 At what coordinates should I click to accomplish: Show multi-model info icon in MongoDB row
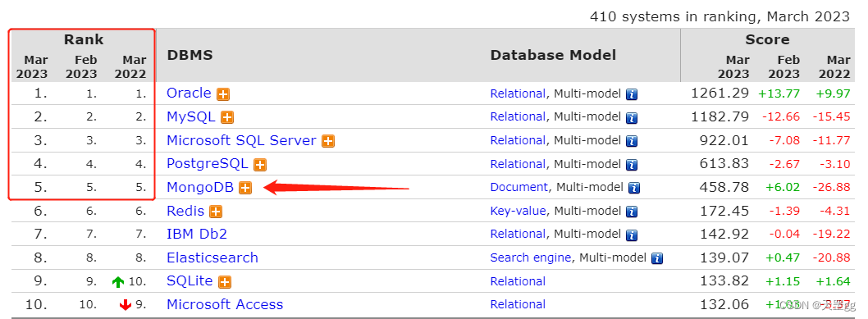click(634, 189)
